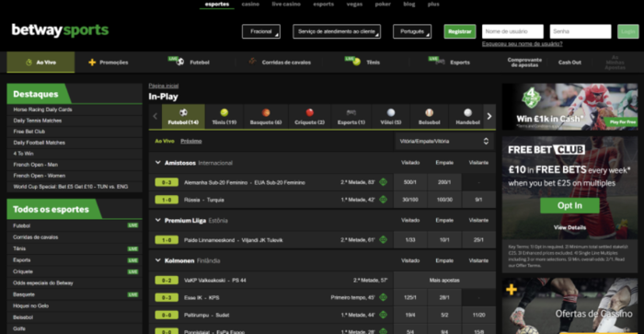
Task: Click the Login button
Action: 628,31
